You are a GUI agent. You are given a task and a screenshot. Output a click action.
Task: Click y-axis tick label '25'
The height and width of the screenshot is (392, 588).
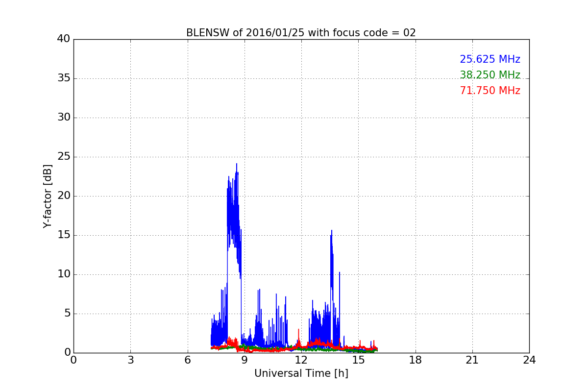click(64, 157)
